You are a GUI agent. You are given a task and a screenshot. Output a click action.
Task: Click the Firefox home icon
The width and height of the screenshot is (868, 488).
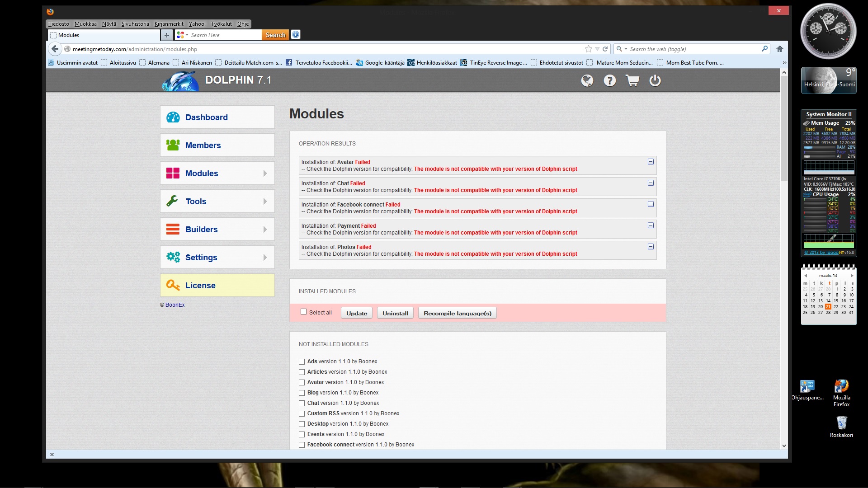coord(780,49)
